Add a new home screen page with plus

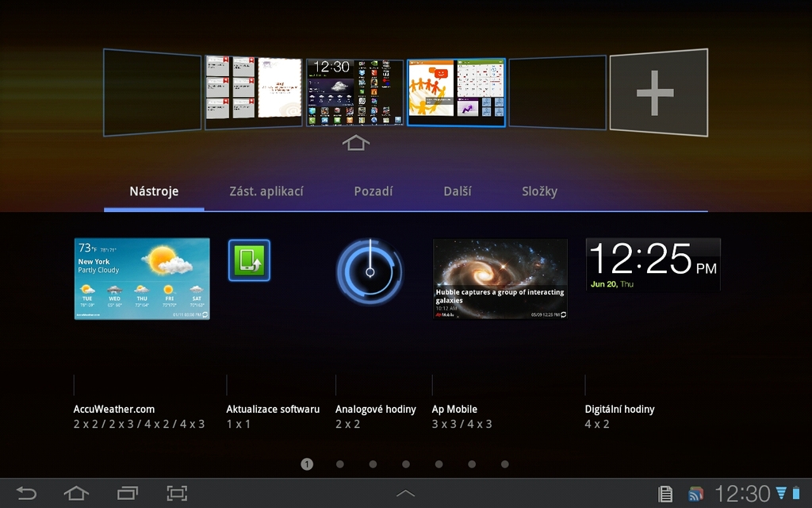(657, 92)
